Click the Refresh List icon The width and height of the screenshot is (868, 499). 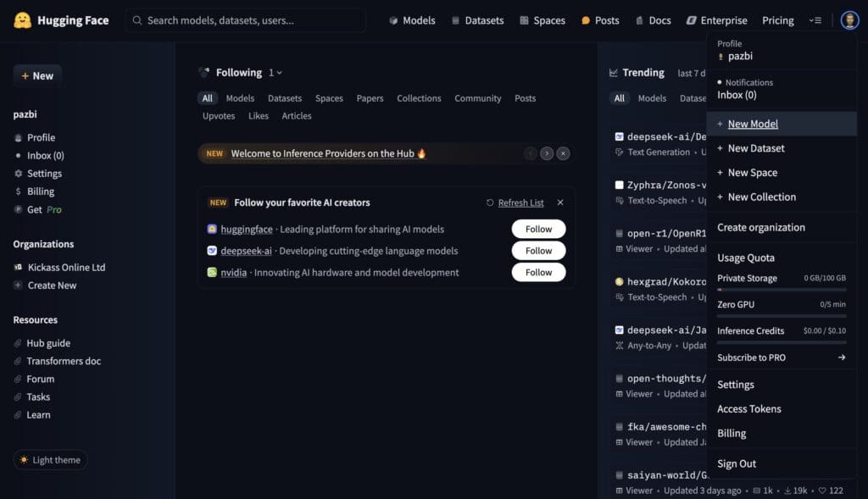click(x=490, y=203)
